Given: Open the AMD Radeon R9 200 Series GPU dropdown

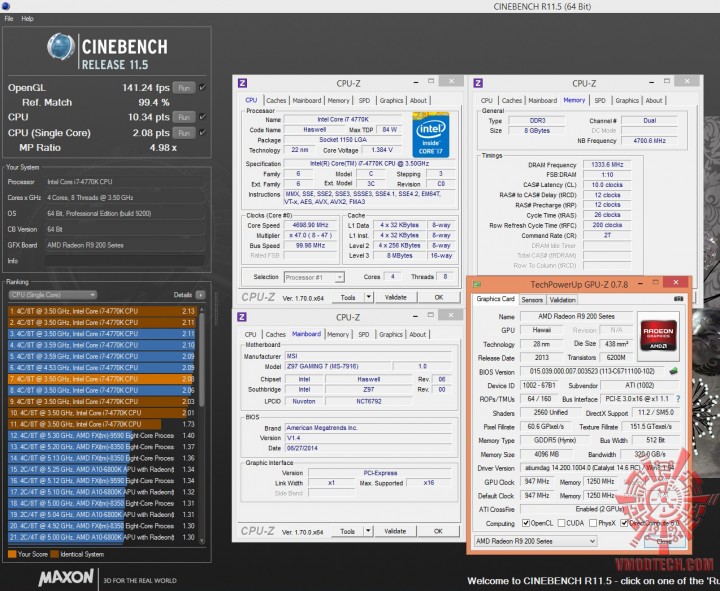Looking at the screenshot, I should (535, 541).
